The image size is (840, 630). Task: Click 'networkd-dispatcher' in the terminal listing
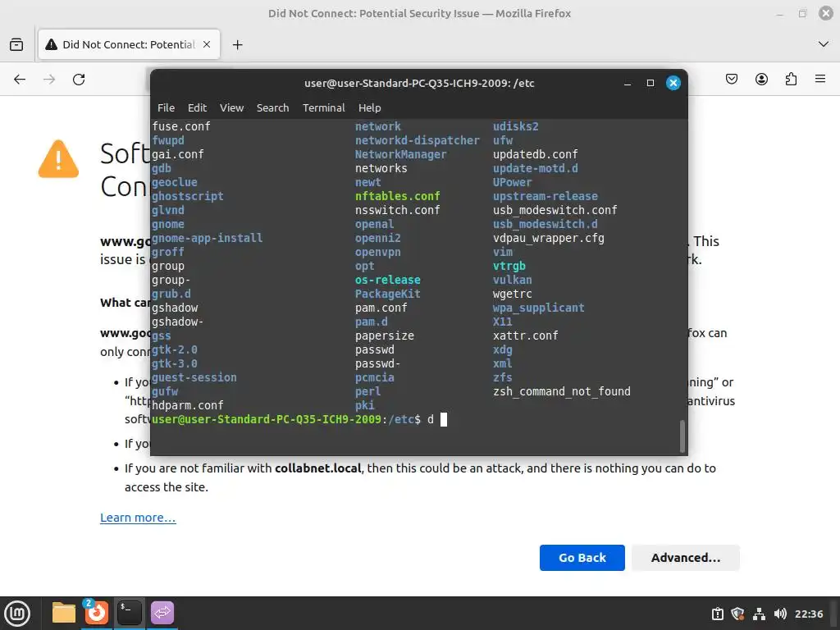pyautogui.click(x=418, y=140)
